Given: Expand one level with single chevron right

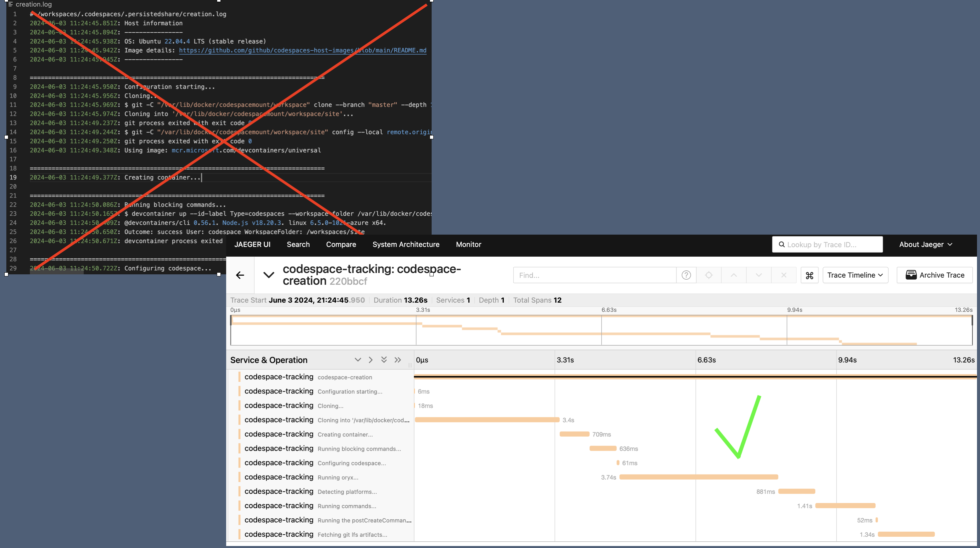Looking at the screenshot, I should 370,359.
